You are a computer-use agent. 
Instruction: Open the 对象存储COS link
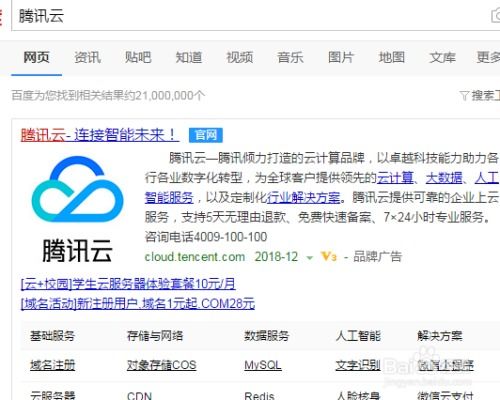click(162, 365)
